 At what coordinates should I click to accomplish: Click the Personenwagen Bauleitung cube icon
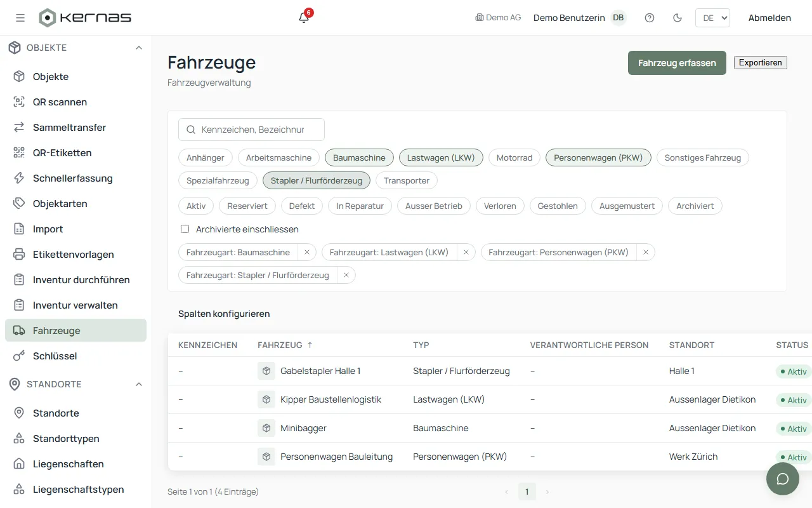coord(266,457)
